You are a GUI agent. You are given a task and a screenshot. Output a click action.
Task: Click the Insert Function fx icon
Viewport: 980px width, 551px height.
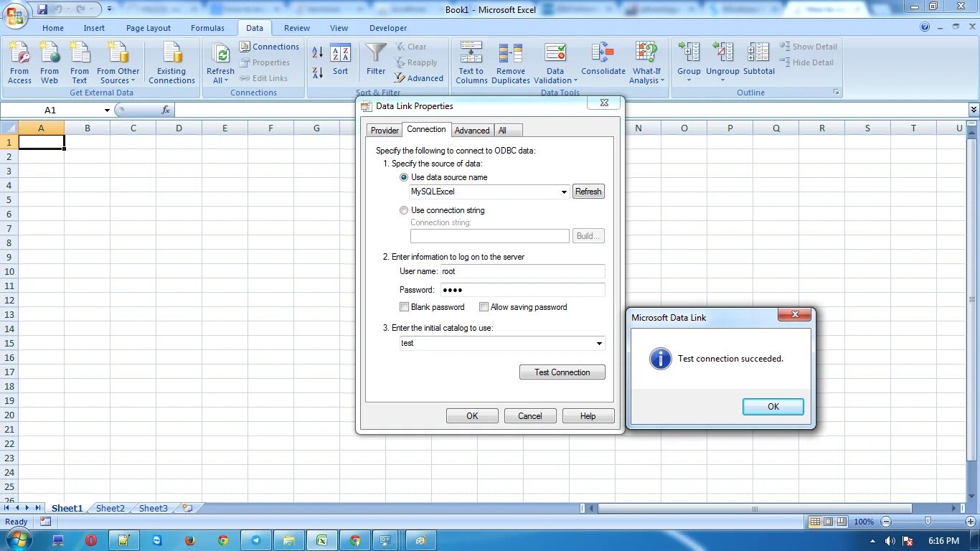166,110
